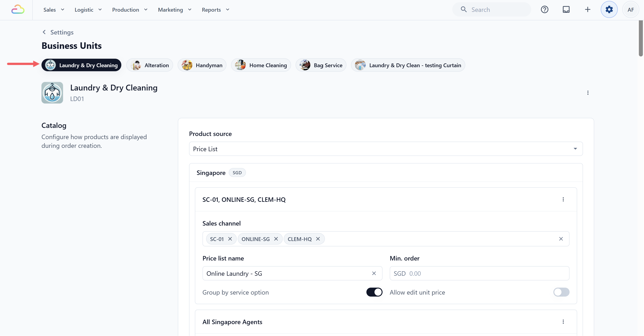644x336 pixels.
Task: Clear all sales channels
Action: pyautogui.click(x=561, y=239)
